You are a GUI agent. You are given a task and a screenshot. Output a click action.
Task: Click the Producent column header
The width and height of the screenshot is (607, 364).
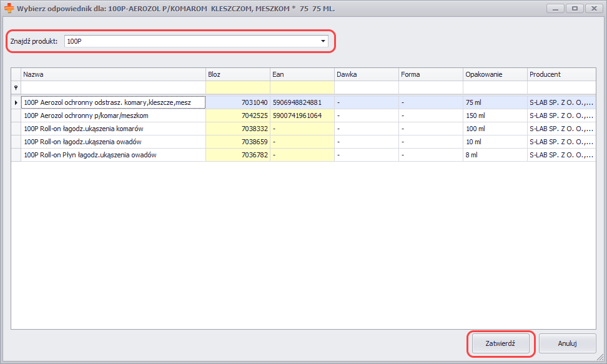tap(560, 74)
